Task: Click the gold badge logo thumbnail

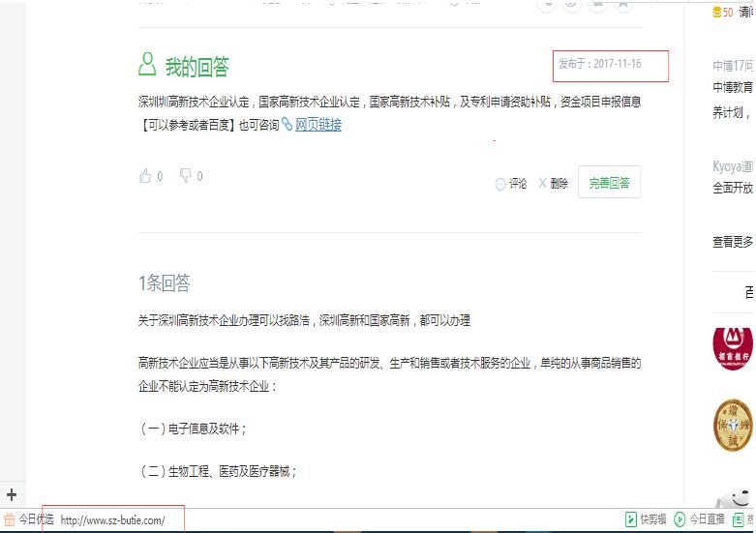Action: (733, 425)
